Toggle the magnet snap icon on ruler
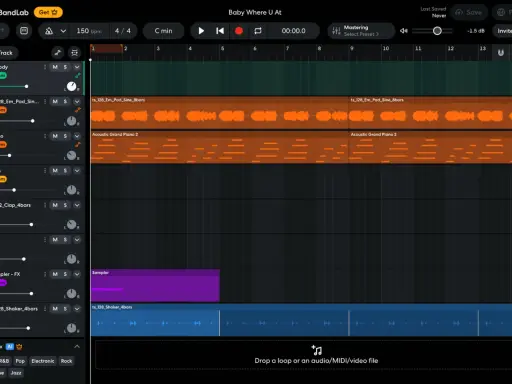This screenshot has width=512, height=384. [501, 53]
